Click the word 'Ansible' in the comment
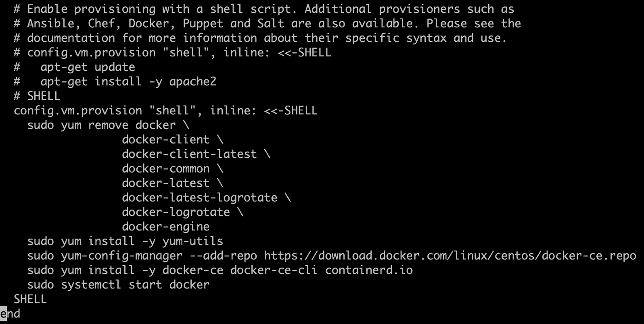 point(50,23)
